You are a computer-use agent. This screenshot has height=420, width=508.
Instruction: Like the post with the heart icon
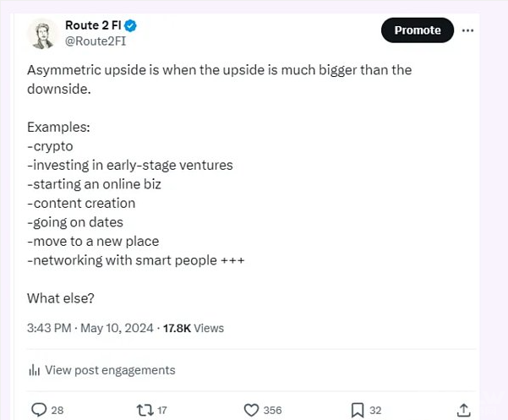click(251, 410)
